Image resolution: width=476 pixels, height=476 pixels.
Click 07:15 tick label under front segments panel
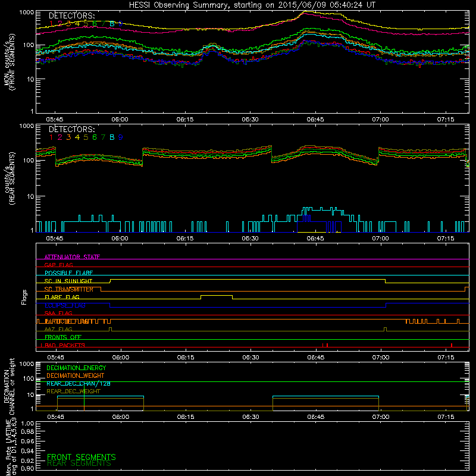[445, 120]
